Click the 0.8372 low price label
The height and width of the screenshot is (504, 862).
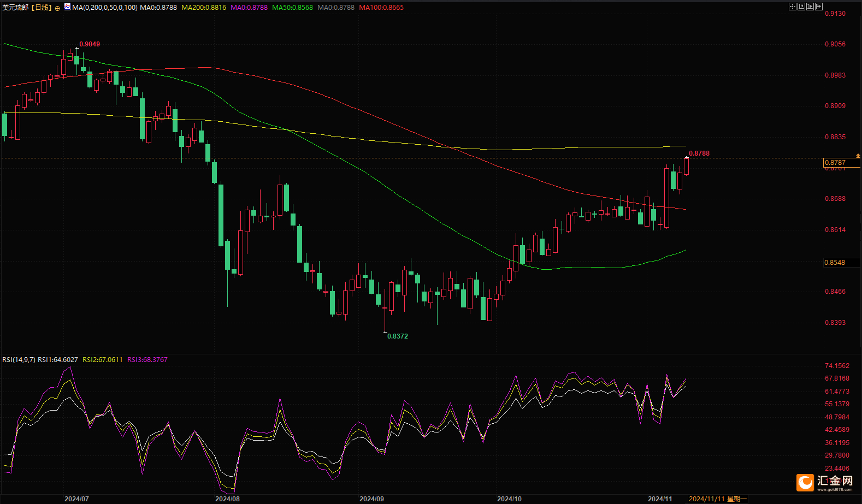click(x=398, y=336)
